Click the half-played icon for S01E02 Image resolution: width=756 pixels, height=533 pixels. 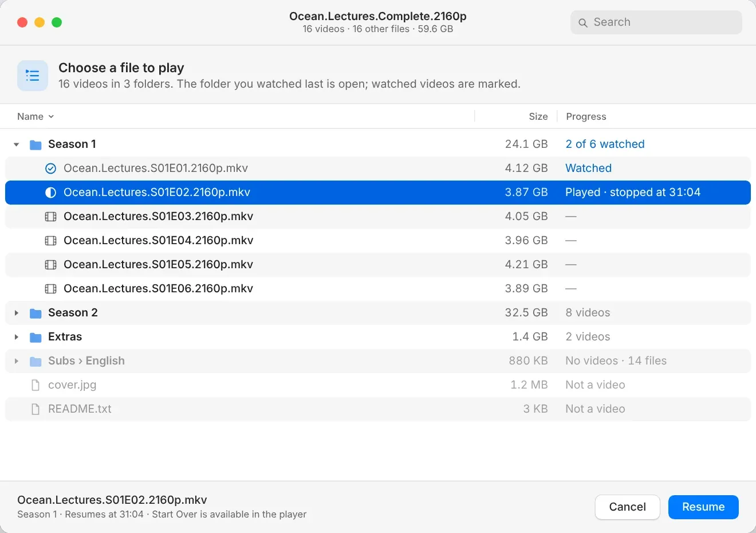tap(50, 193)
